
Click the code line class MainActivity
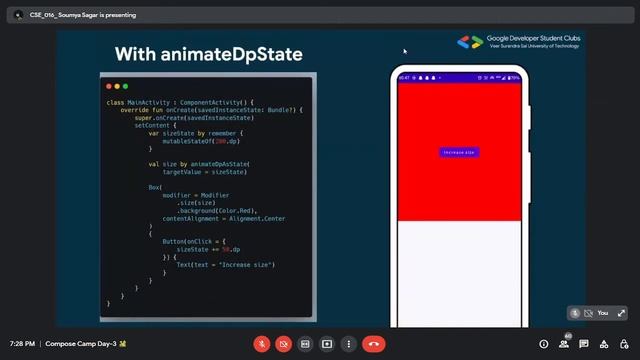180,102
